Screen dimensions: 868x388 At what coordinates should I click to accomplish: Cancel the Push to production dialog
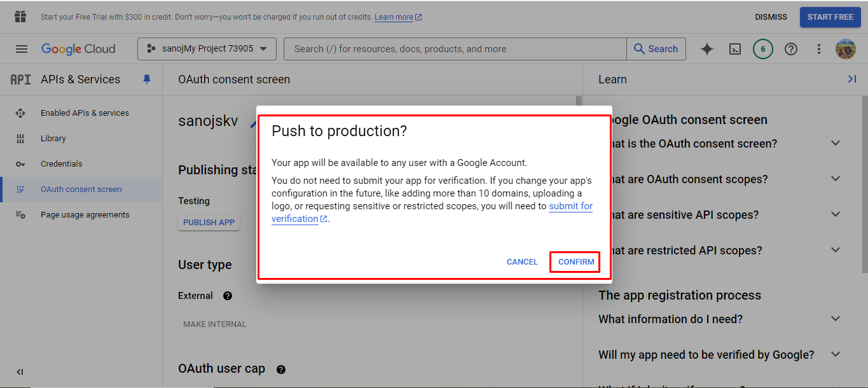coord(522,262)
